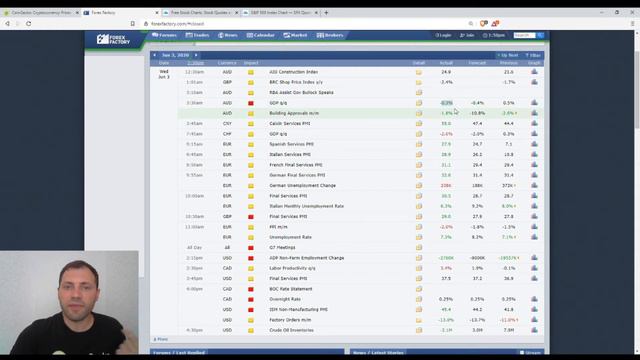Go to next day arrow after Jun 3, 2020

(x=196, y=55)
